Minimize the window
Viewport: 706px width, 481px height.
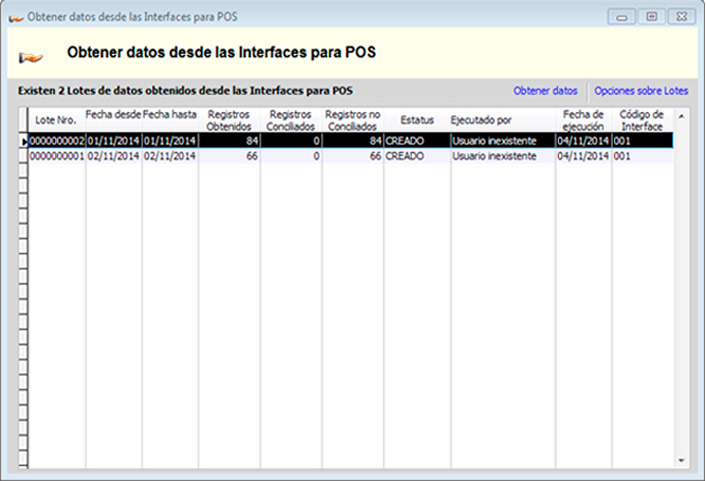click(623, 17)
